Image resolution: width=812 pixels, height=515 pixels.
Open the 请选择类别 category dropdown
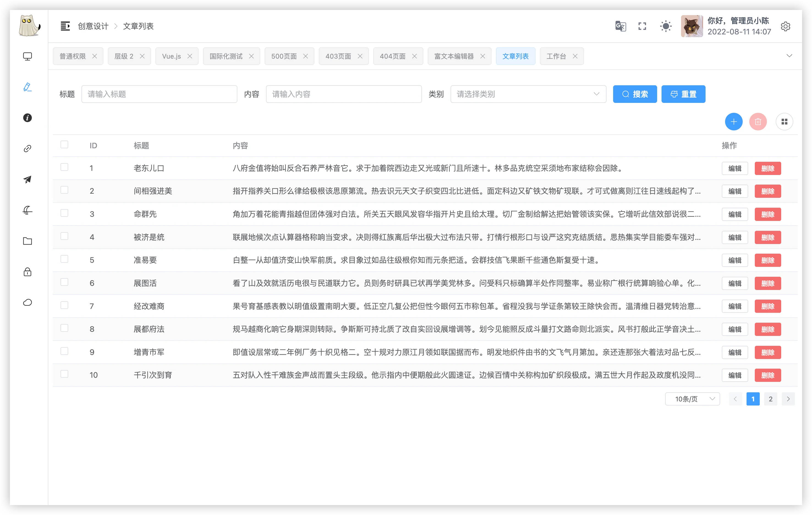coord(528,94)
